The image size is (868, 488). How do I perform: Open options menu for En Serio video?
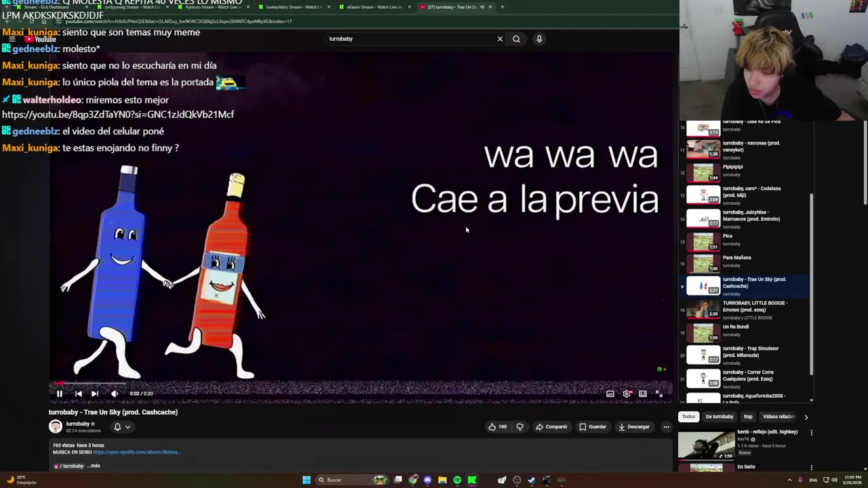(x=811, y=468)
